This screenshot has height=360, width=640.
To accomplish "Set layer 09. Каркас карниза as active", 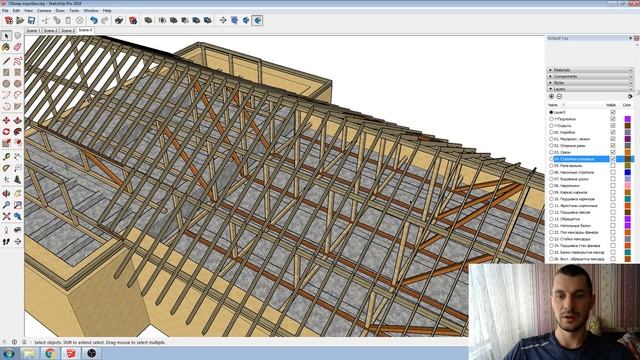I will tap(551, 192).
